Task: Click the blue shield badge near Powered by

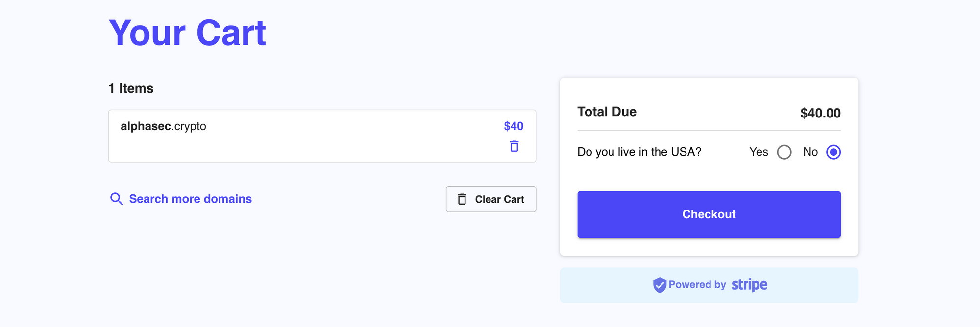Action: click(x=660, y=284)
